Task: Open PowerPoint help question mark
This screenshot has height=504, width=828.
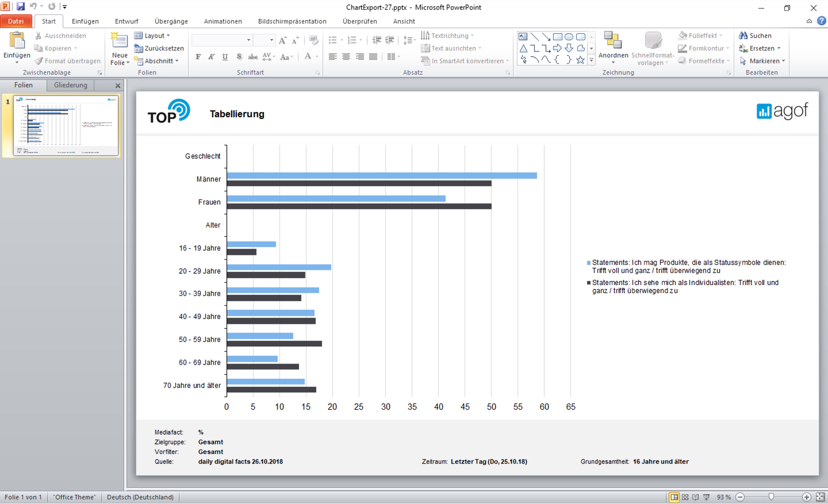Action: [821, 21]
